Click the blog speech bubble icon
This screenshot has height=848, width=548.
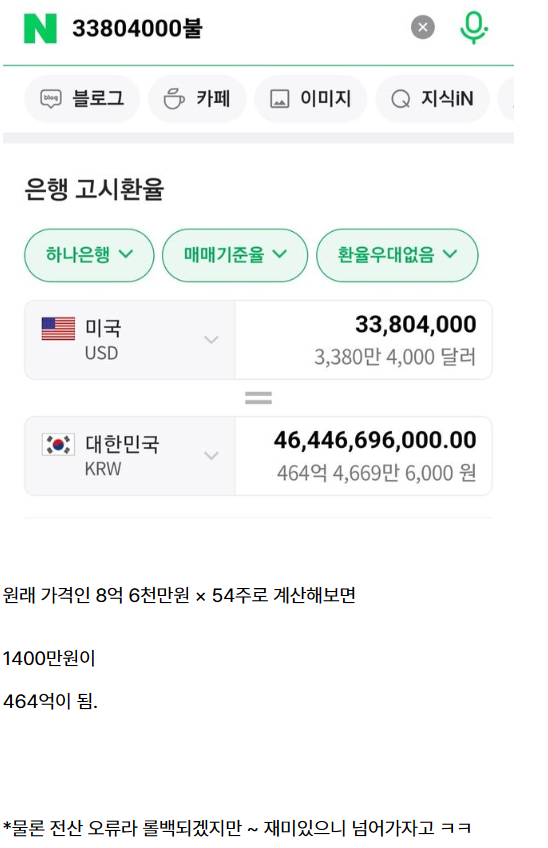(51, 99)
